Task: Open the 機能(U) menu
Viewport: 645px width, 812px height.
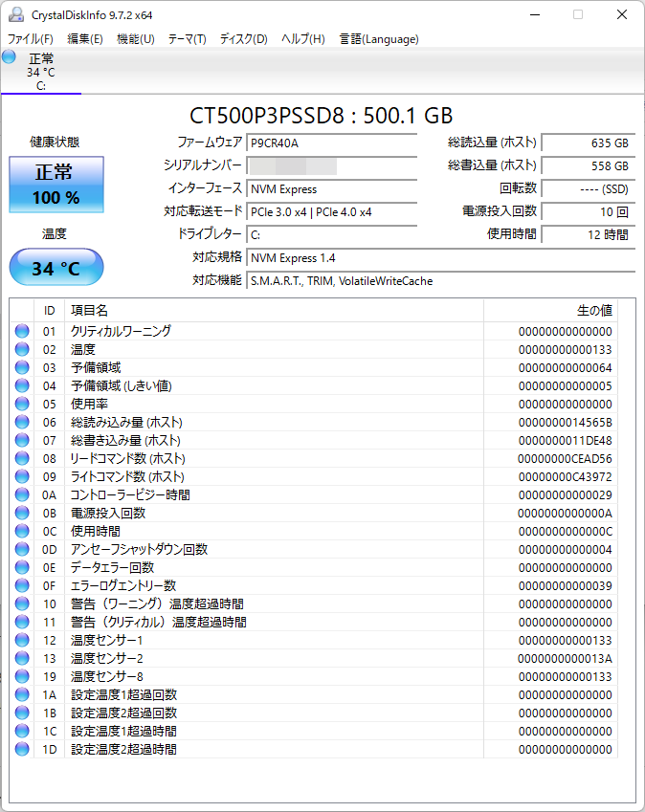Action: (135, 39)
